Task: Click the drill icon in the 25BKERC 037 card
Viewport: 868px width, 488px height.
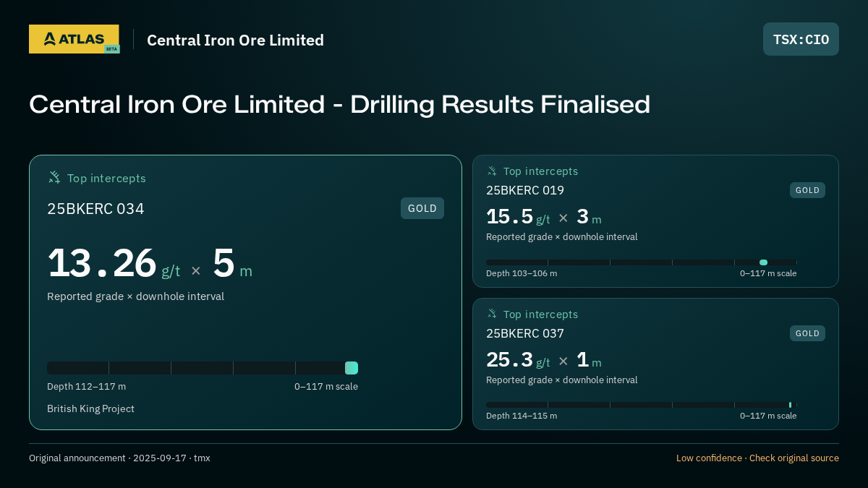Action: click(492, 314)
